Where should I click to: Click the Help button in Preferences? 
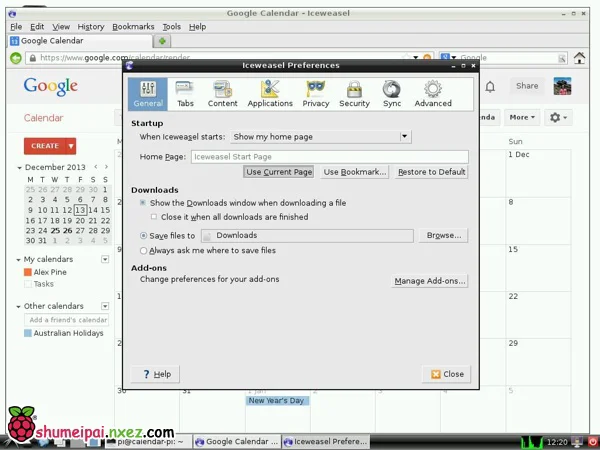click(x=155, y=374)
